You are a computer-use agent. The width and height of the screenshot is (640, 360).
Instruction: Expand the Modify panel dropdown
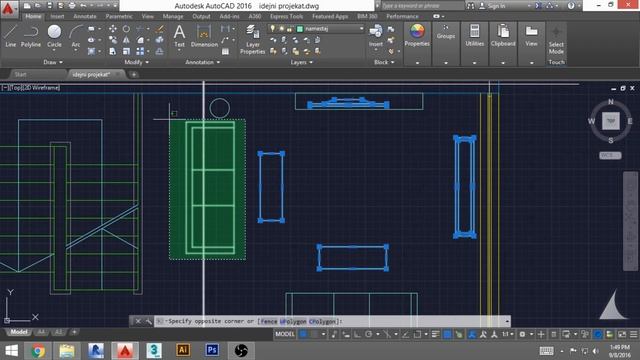point(136,62)
